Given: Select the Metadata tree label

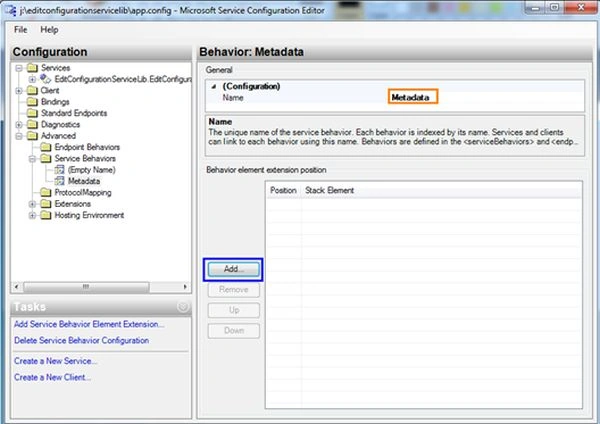Looking at the screenshot, I should click(x=84, y=181).
